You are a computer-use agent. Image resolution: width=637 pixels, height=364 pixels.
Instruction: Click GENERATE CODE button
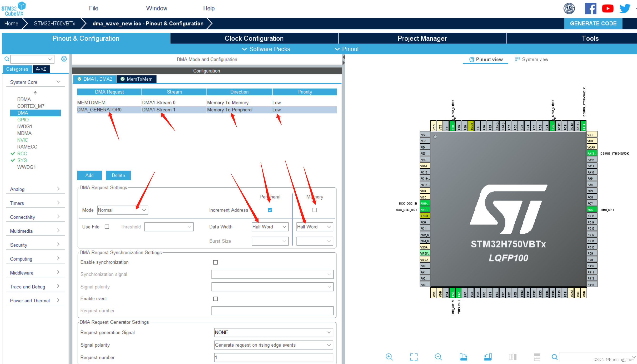(x=593, y=24)
